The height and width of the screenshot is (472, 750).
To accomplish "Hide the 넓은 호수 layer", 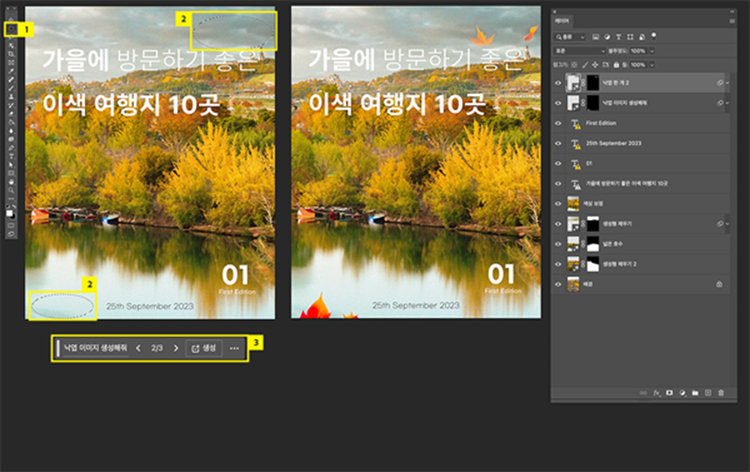I will click(x=558, y=244).
